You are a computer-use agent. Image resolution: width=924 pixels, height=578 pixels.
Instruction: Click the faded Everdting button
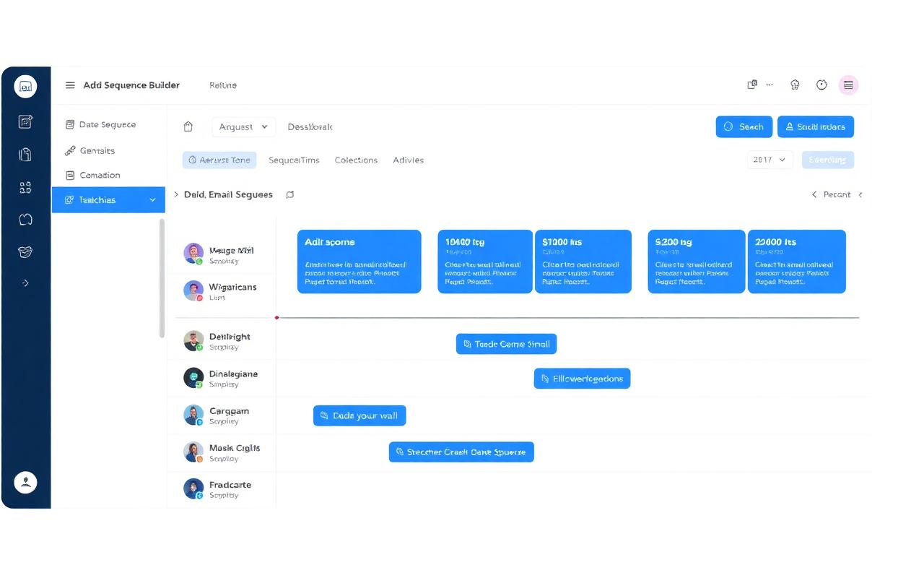[x=828, y=160]
